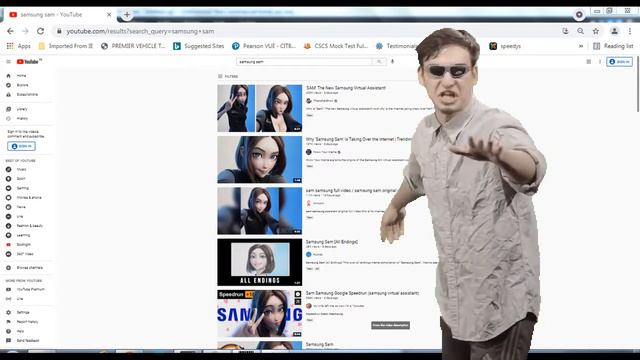Open Chrome three-dot menu
Image resolution: width=640 pixels, height=360 pixels.
pyautogui.click(x=630, y=31)
